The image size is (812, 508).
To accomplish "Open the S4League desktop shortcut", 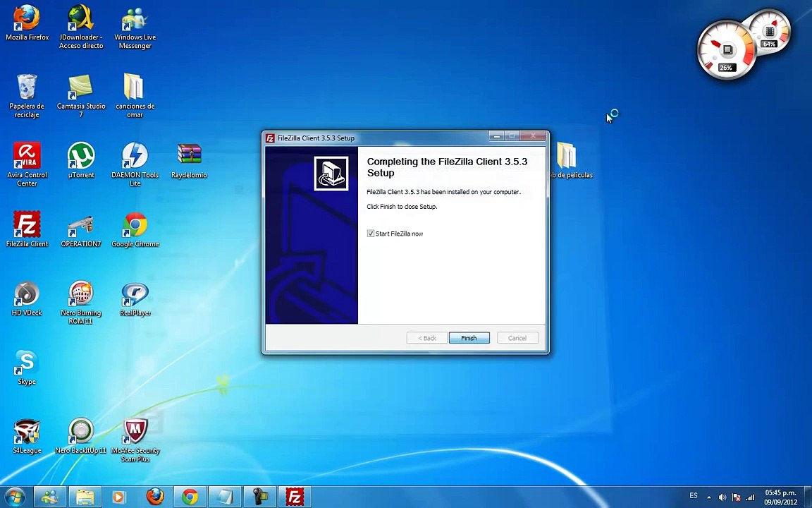I will [x=27, y=436].
